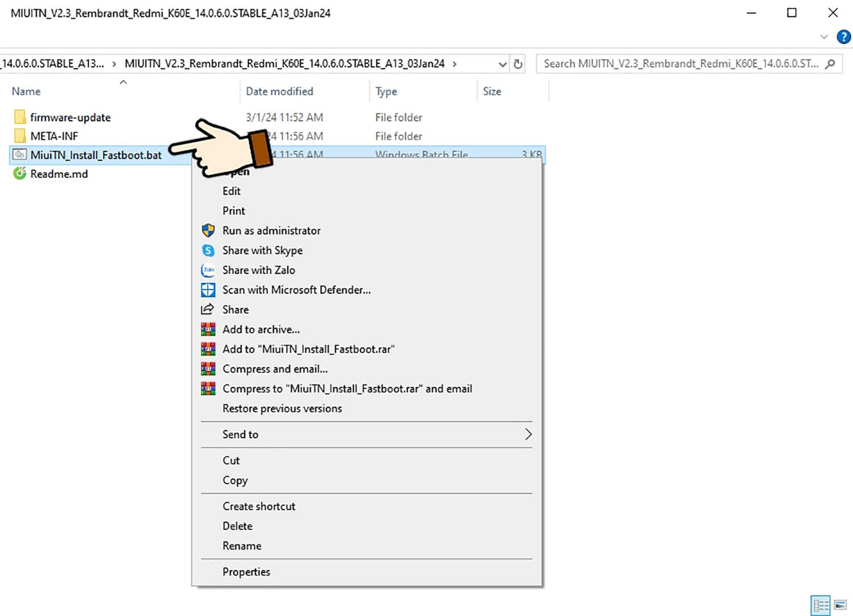
Task: Click the Microsoft Defender shield icon
Action: (208, 290)
